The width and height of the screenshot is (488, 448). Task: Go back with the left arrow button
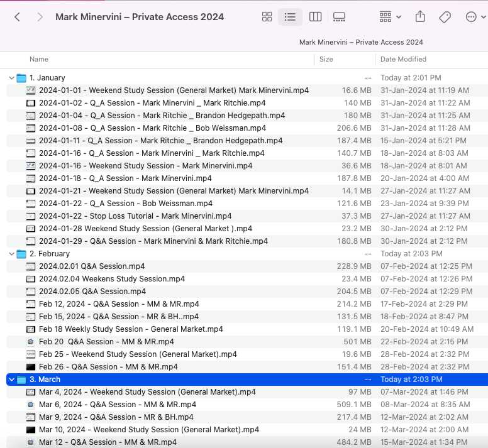click(18, 17)
